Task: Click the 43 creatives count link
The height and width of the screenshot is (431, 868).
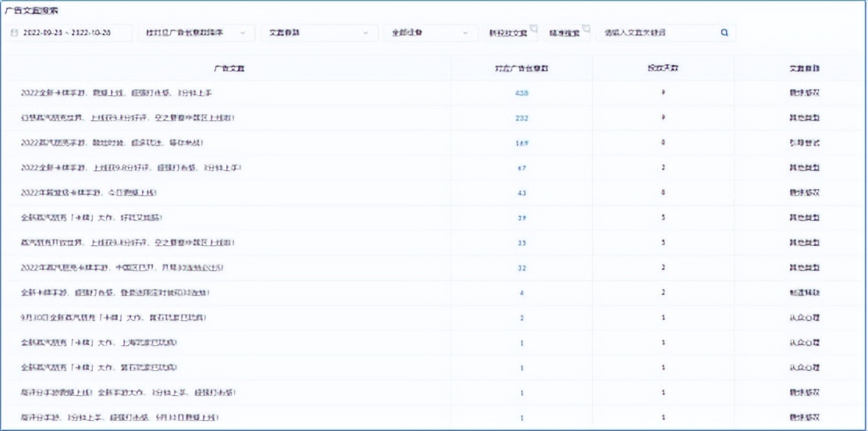Action: click(521, 193)
